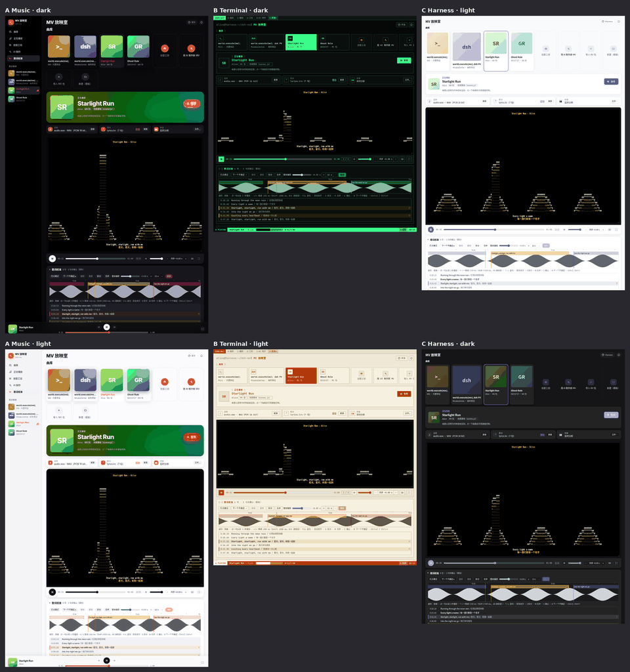Click play button in C Harness light player

pos(430,230)
